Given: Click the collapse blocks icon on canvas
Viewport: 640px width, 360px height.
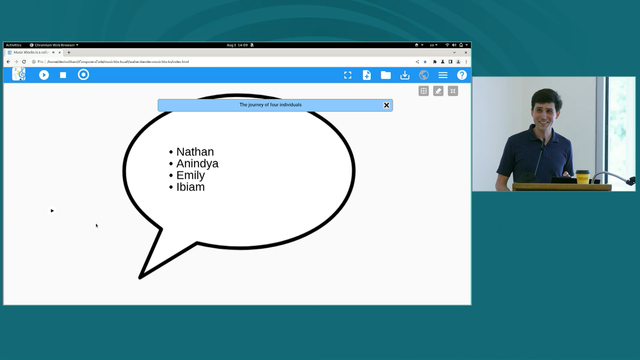Looking at the screenshot, I should pos(453,91).
